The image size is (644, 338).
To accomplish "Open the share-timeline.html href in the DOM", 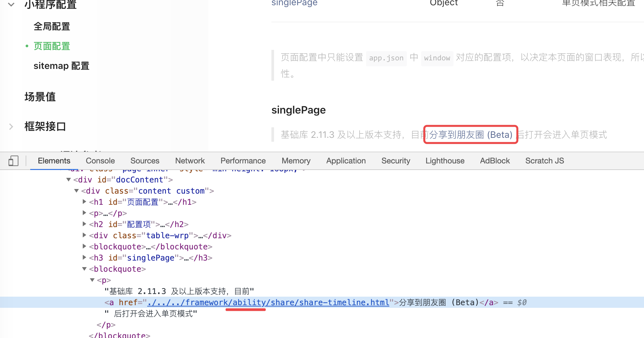I will point(268,302).
